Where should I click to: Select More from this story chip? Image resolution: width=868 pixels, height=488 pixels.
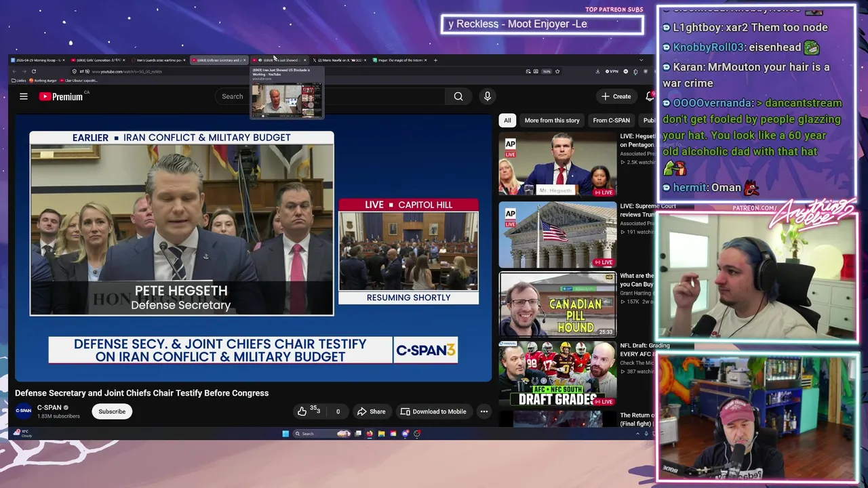coord(551,120)
